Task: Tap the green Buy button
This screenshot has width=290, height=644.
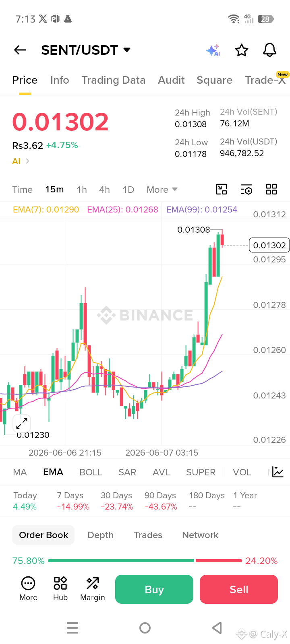Action: (x=154, y=589)
